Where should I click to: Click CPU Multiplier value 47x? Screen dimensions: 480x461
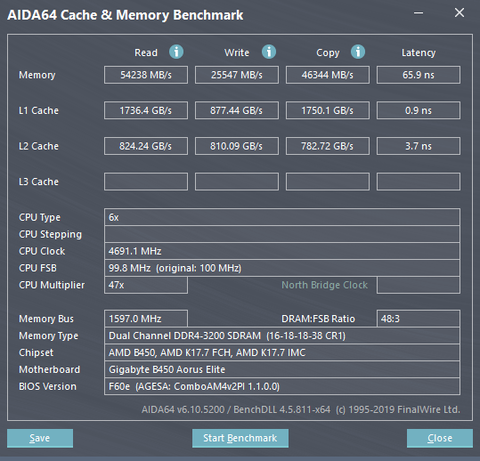pos(146,285)
